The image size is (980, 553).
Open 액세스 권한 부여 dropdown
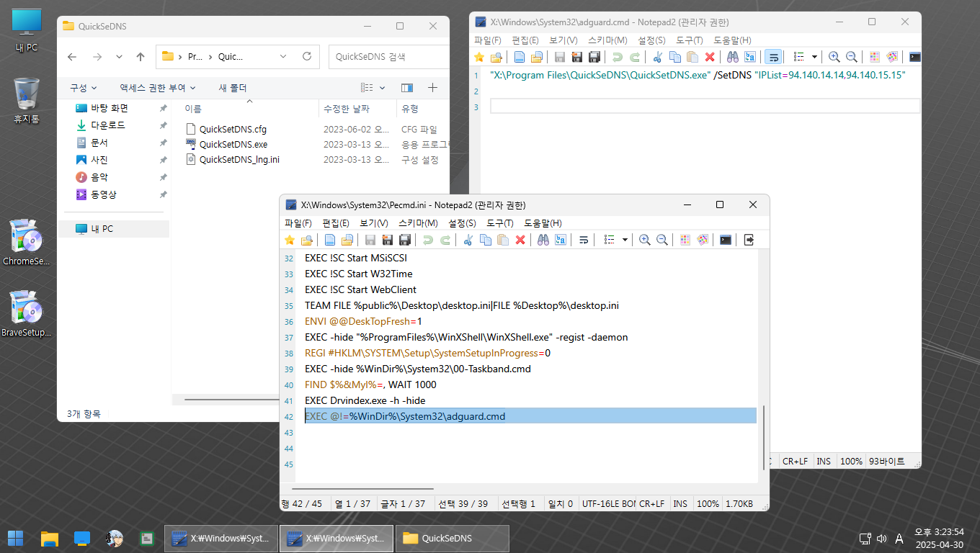click(x=158, y=88)
